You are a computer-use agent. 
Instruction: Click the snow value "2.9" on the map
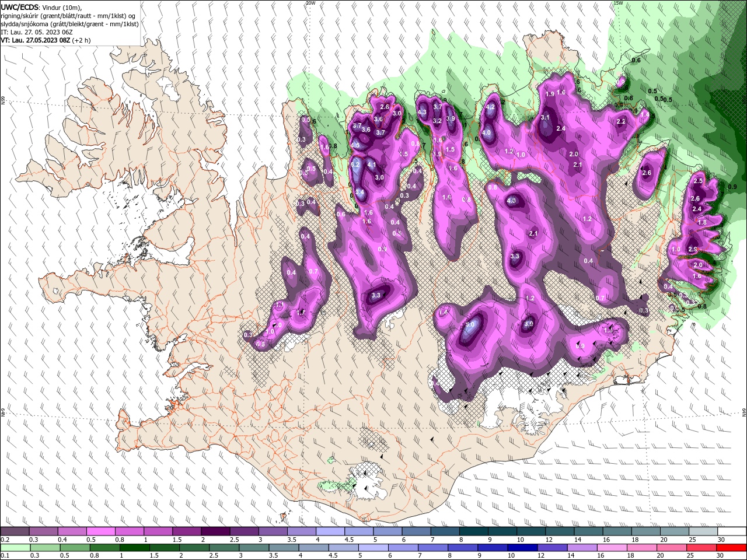(x=693, y=249)
